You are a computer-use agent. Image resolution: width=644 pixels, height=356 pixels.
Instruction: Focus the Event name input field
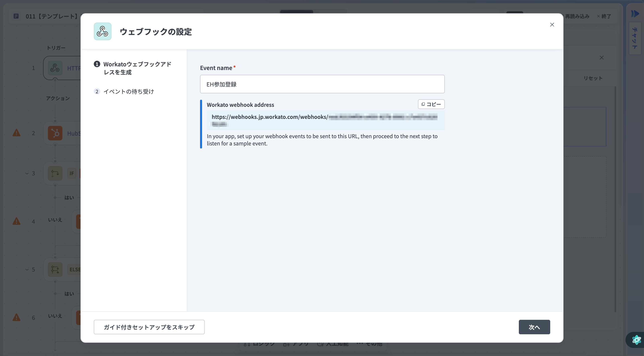[x=322, y=84]
